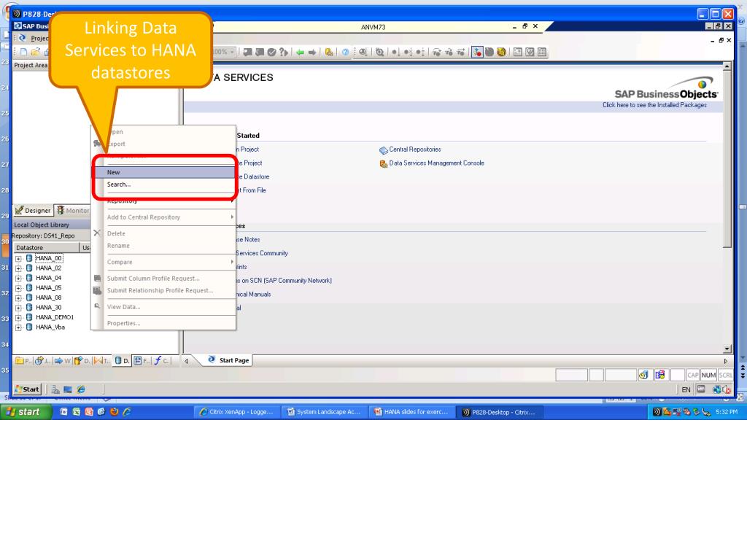Open the Services Community link

[262, 253]
